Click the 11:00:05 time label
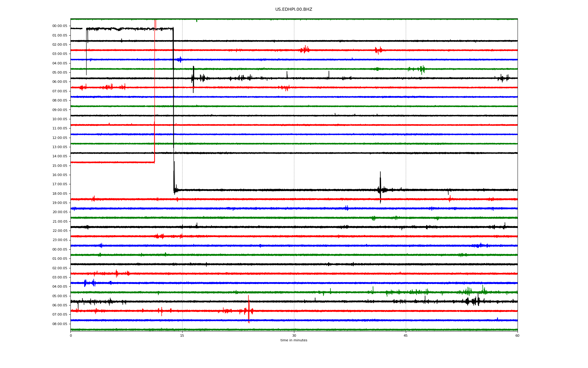 pos(60,128)
